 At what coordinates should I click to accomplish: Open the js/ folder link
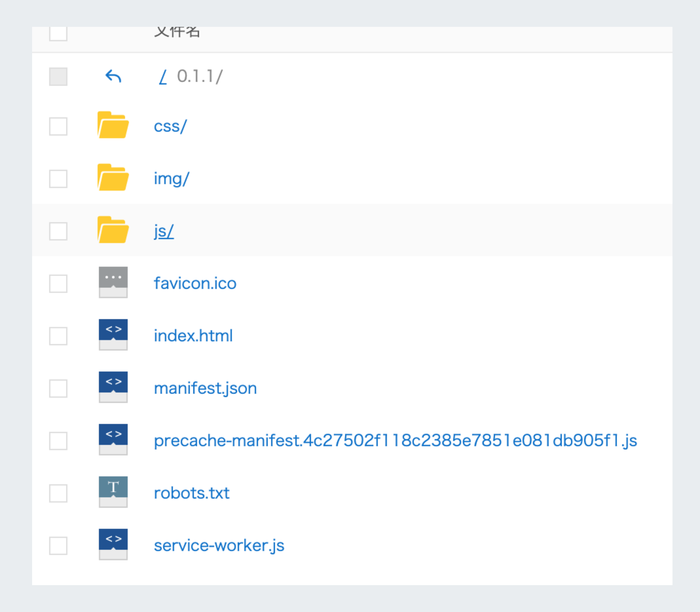(164, 232)
